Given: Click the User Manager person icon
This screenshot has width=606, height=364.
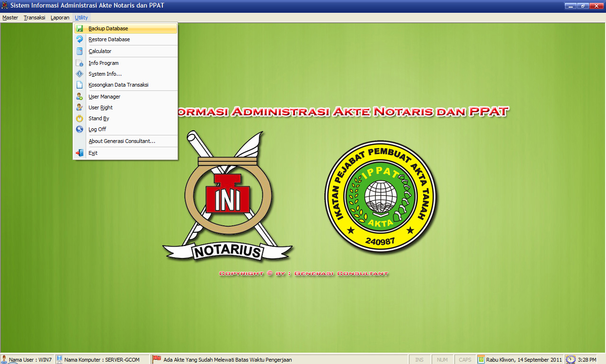Looking at the screenshot, I should pyautogui.click(x=80, y=97).
